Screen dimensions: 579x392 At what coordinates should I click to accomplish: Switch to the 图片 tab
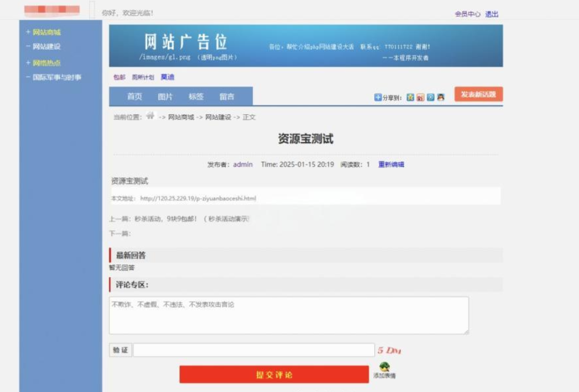(x=165, y=96)
